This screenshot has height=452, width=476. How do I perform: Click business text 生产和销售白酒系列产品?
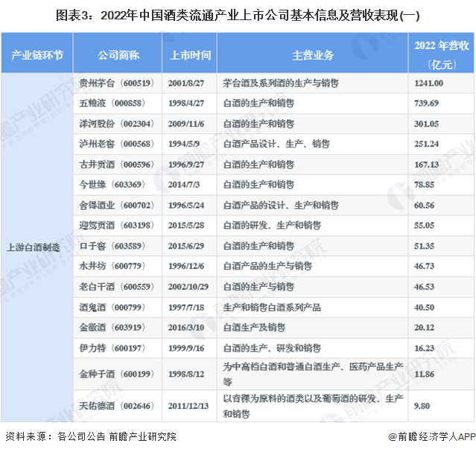[x=272, y=308]
